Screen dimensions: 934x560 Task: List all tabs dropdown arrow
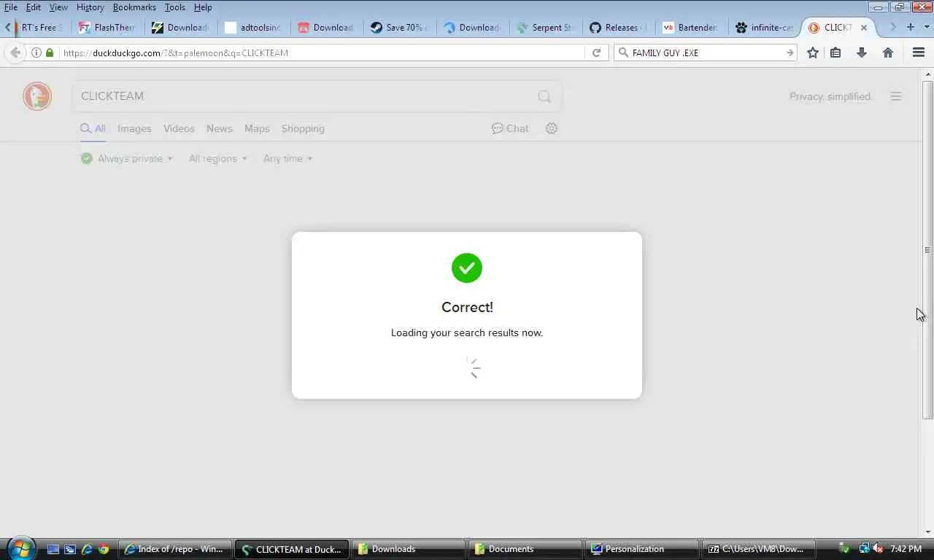click(927, 27)
